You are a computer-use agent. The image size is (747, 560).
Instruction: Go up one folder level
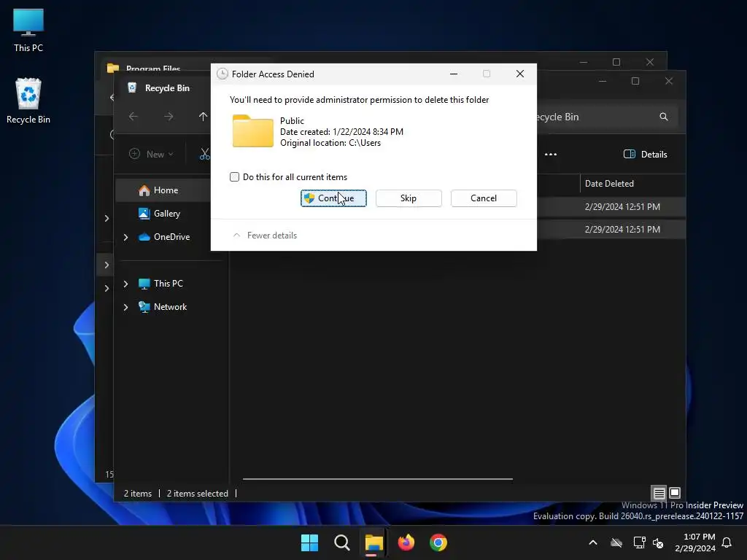tap(203, 117)
